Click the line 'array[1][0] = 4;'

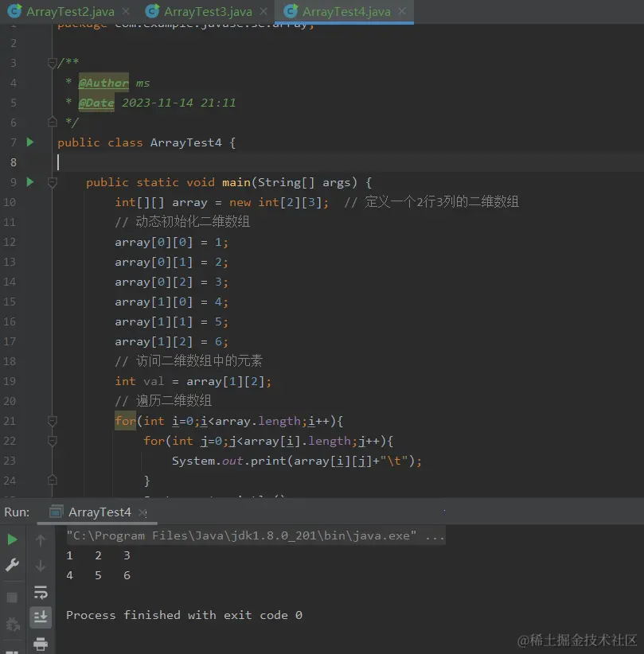(171, 302)
